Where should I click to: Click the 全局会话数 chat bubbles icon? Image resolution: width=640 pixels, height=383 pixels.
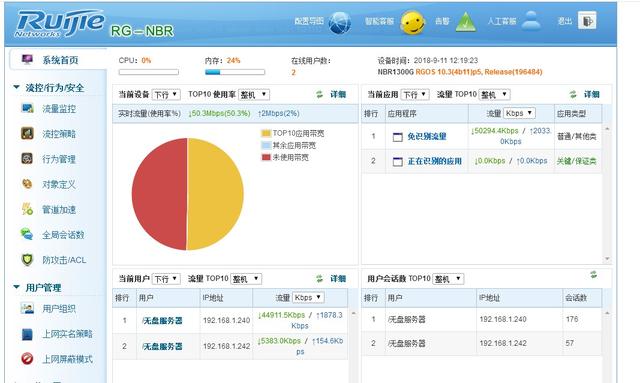coord(27,234)
